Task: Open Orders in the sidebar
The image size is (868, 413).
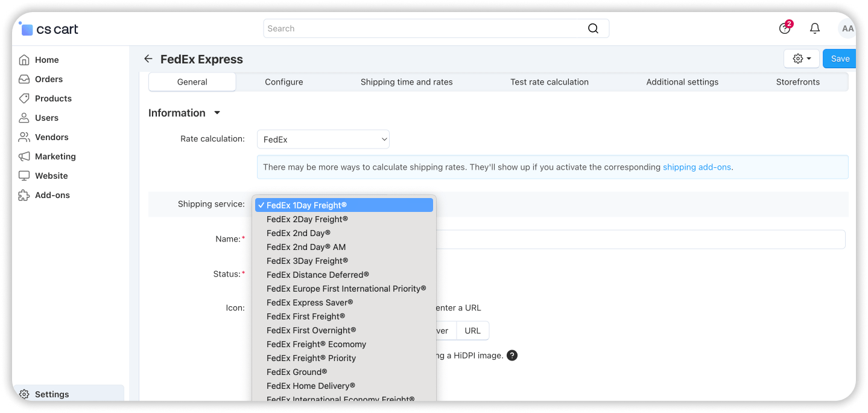Action: coord(48,79)
